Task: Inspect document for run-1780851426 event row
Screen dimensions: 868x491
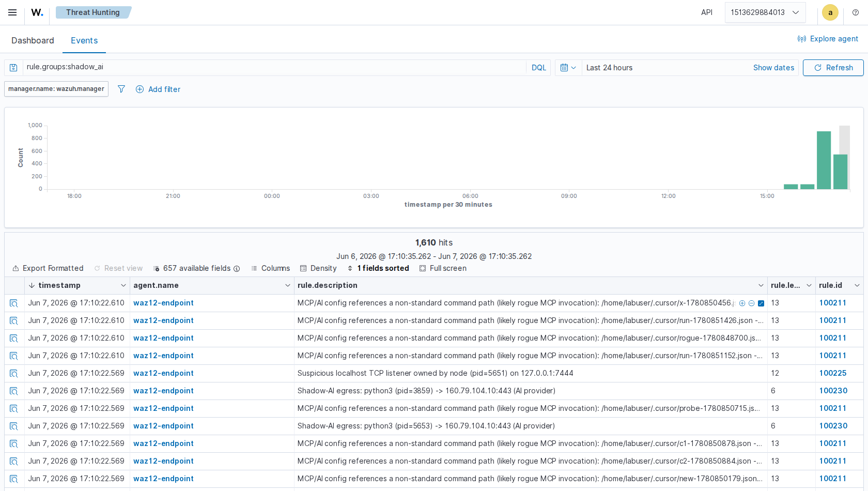Action: click(x=14, y=321)
